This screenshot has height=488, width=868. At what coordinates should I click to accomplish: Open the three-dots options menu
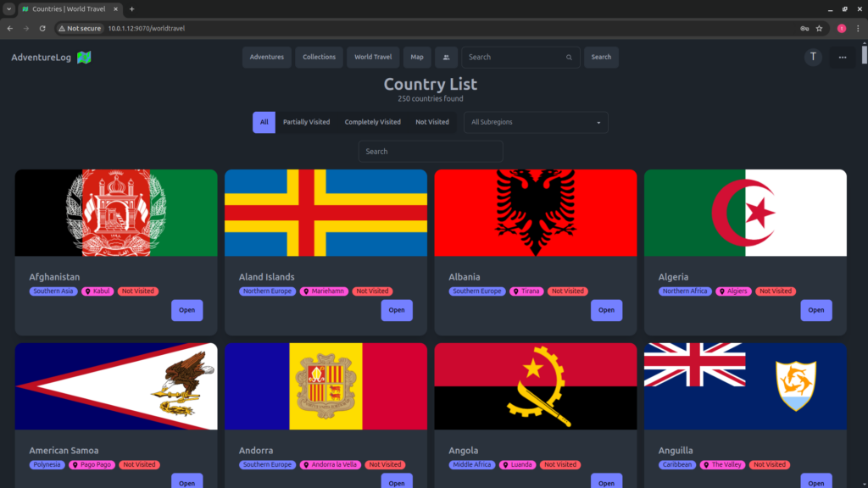(843, 57)
